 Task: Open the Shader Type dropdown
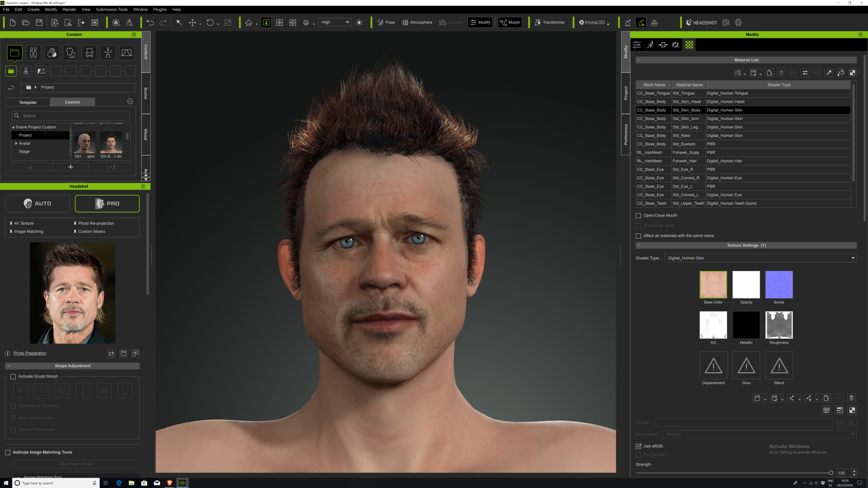(760, 258)
